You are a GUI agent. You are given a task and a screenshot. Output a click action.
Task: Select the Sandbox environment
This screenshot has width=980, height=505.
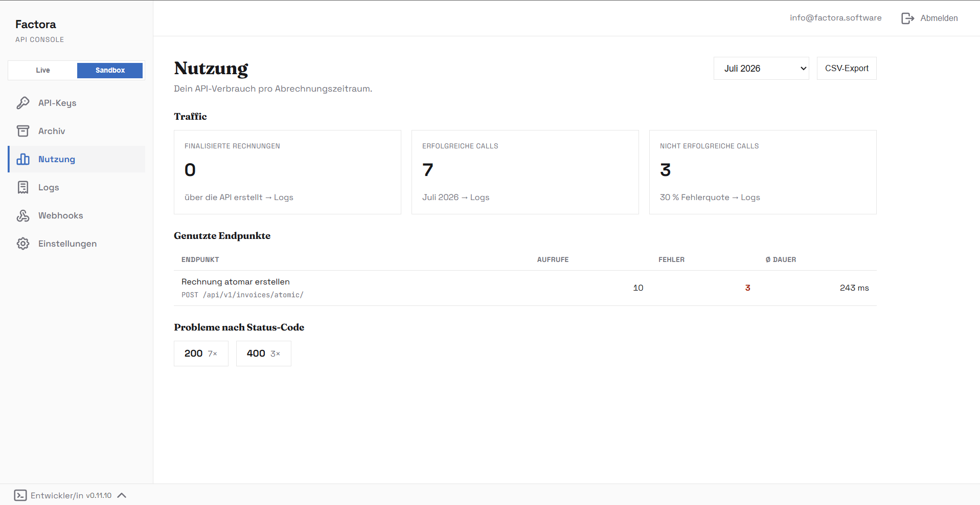pos(110,71)
